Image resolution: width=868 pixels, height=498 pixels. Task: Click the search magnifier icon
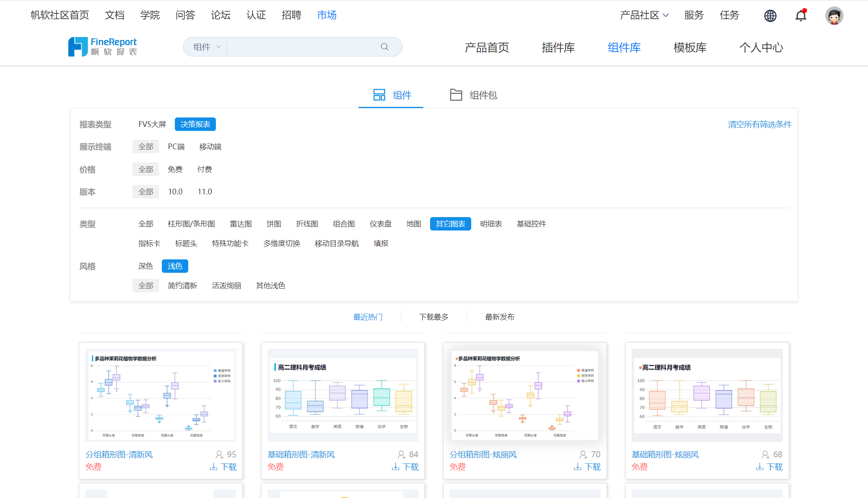[384, 47]
